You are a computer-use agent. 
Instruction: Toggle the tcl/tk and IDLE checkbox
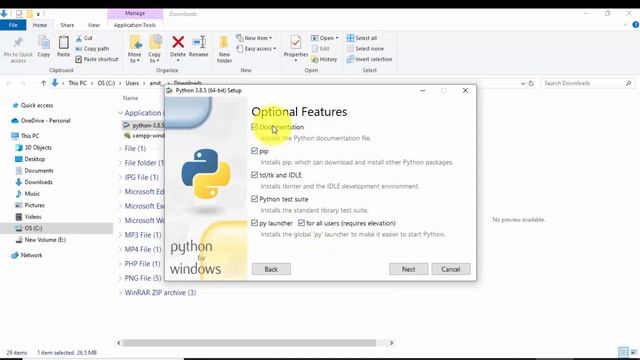(x=255, y=175)
